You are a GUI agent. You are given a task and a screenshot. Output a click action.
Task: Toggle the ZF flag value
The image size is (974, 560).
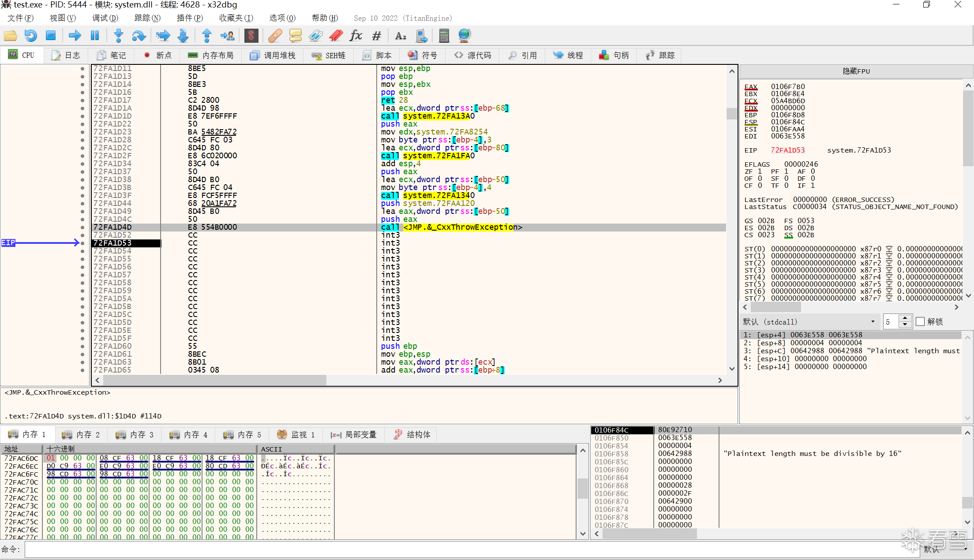(760, 172)
